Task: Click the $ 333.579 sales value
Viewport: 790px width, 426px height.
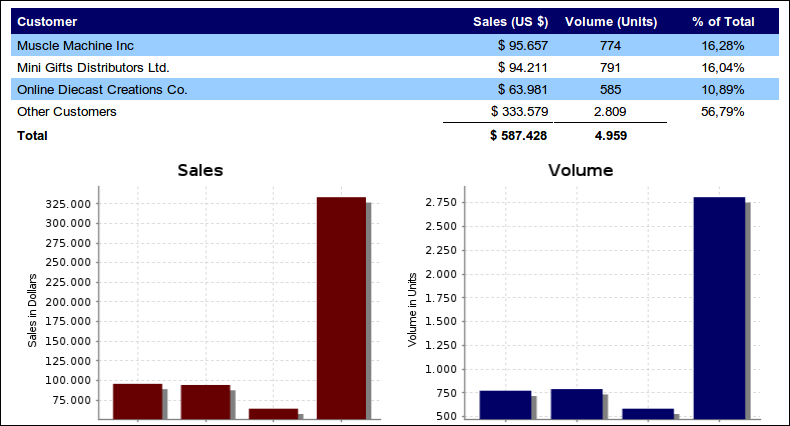Action: (x=519, y=112)
